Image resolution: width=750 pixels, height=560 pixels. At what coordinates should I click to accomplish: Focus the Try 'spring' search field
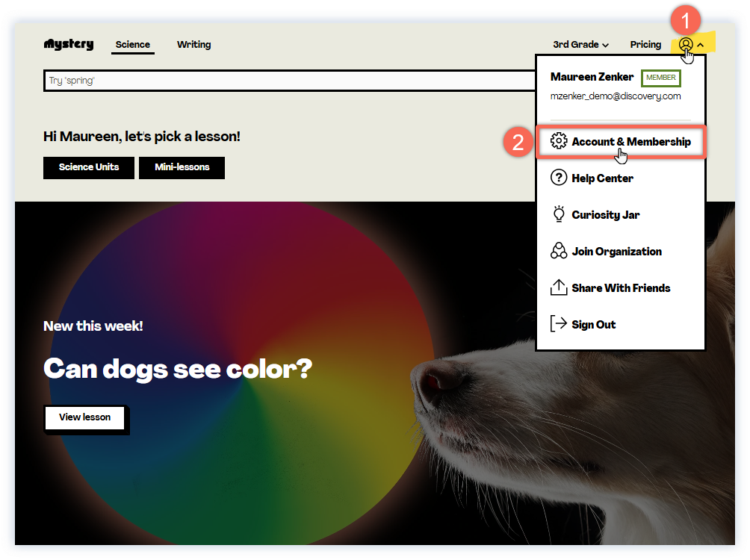(x=289, y=81)
